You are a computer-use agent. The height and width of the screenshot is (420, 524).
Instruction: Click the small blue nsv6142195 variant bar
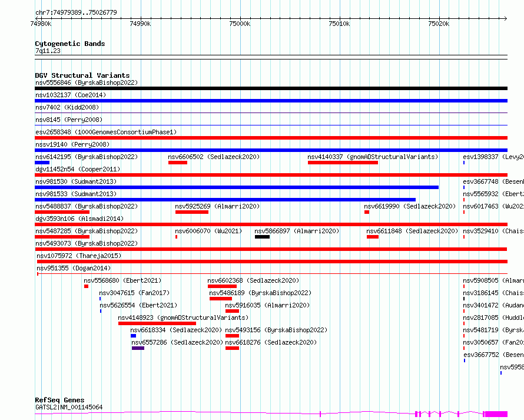[42, 163]
